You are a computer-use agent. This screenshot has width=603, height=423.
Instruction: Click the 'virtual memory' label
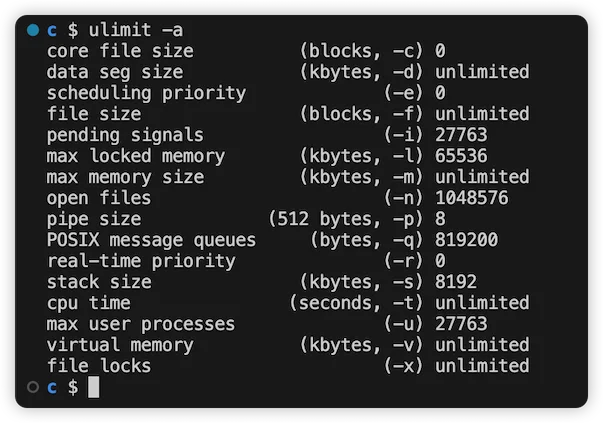120,345
